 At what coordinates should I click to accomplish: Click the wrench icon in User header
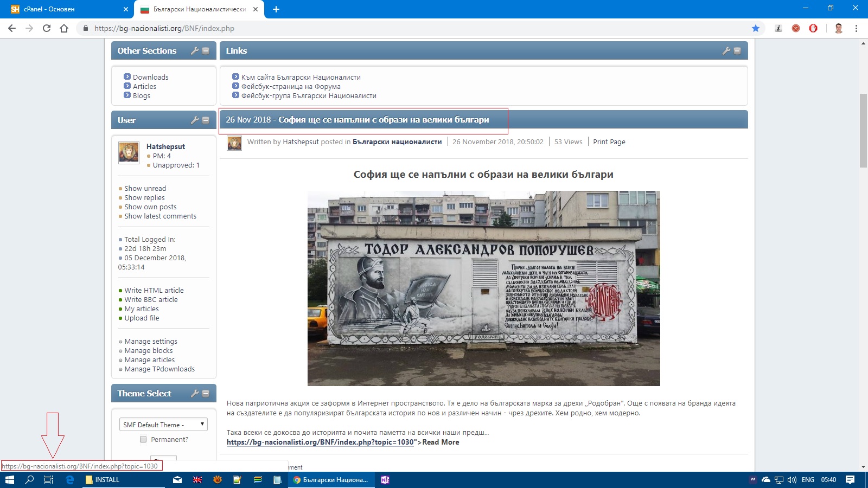pos(195,120)
